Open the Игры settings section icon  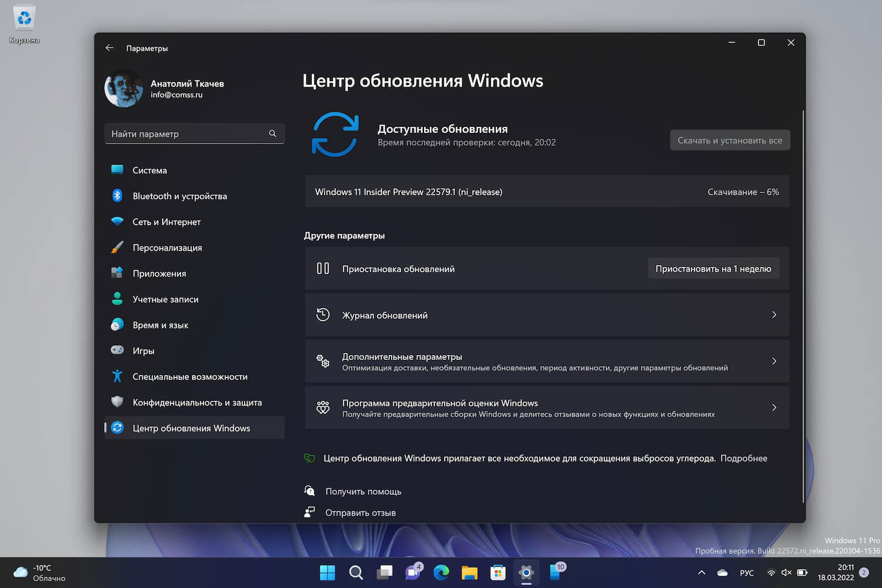pyautogui.click(x=117, y=350)
